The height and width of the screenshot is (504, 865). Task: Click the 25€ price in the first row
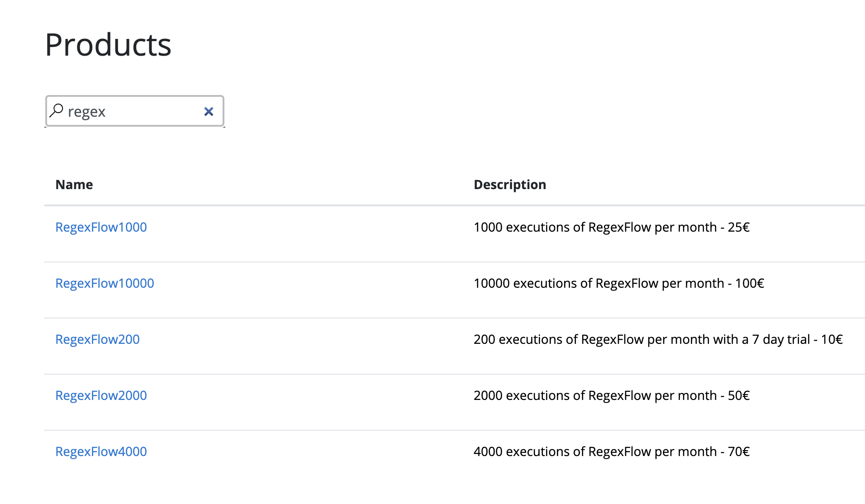pyautogui.click(x=739, y=227)
